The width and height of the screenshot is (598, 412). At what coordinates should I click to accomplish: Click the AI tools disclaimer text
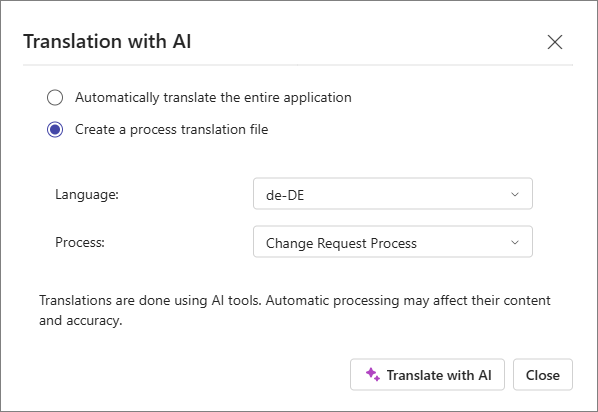tap(295, 311)
